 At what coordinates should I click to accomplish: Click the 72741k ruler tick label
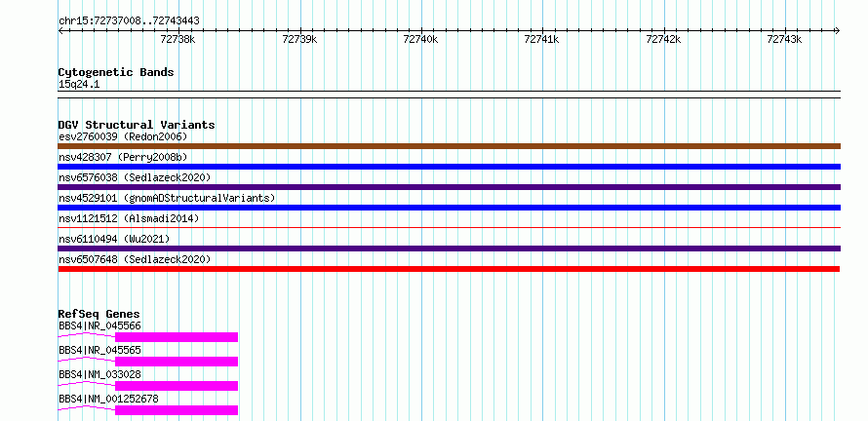point(542,39)
